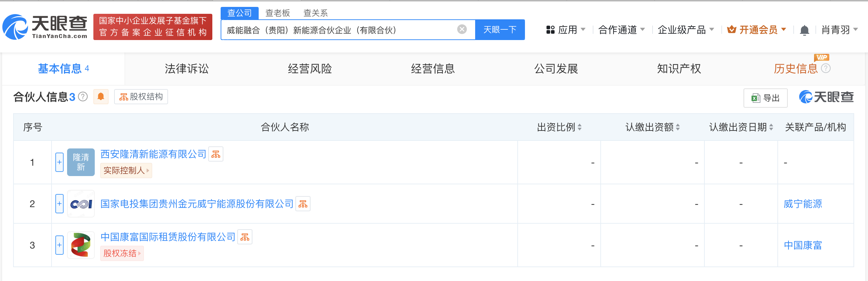Switch to the 查老板 search tab
This screenshot has height=281, width=868.
pyautogui.click(x=278, y=13)
